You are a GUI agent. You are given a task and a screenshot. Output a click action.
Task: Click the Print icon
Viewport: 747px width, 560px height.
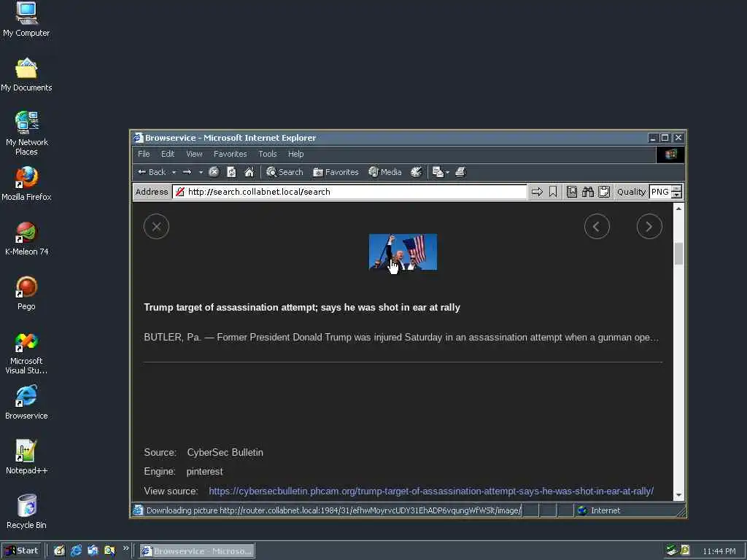click(460, 172)
